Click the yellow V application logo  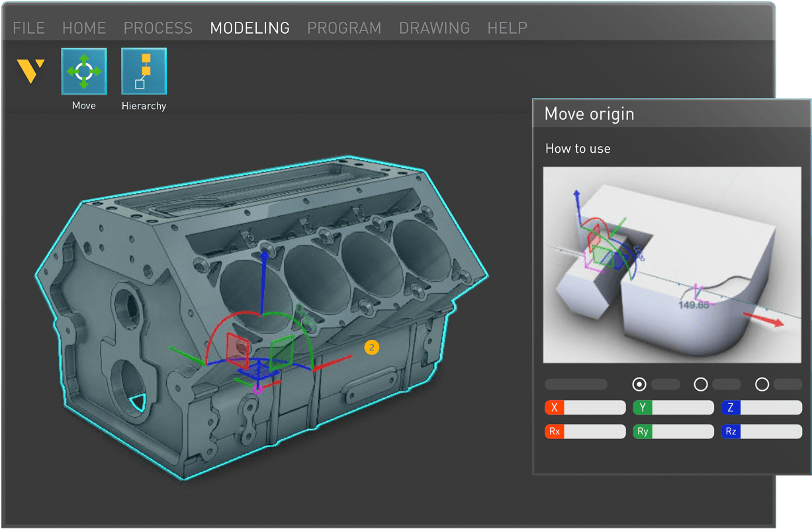(30, 71)
